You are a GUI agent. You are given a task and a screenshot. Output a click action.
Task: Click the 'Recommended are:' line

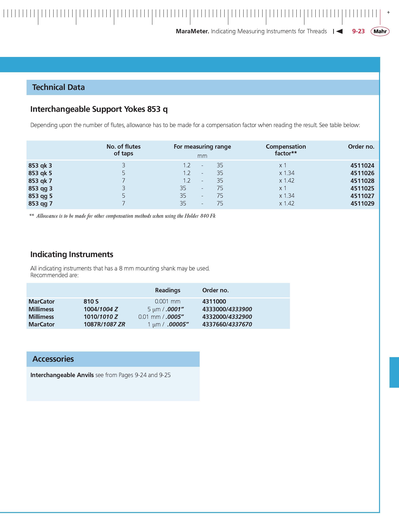[x=54, y=275]
